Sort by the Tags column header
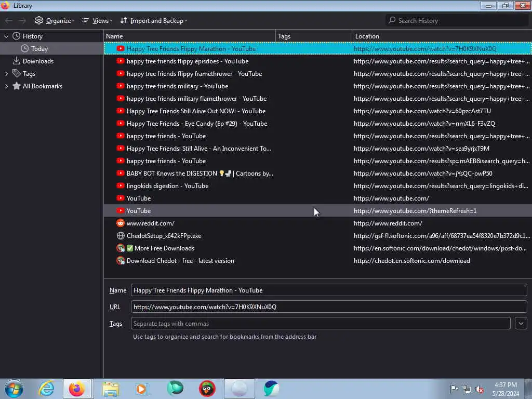Viewport: 532px width, 399px height. pos(314,36)
